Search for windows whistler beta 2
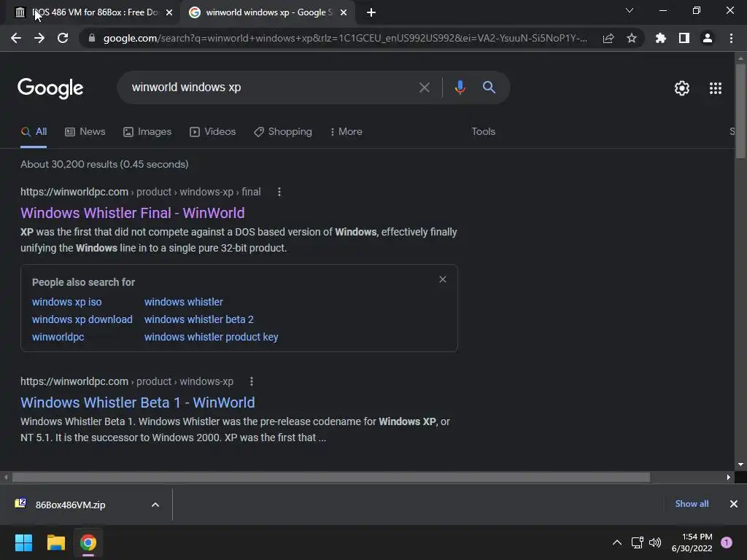The width and height of the screenshot is (747, 560). 199,319
